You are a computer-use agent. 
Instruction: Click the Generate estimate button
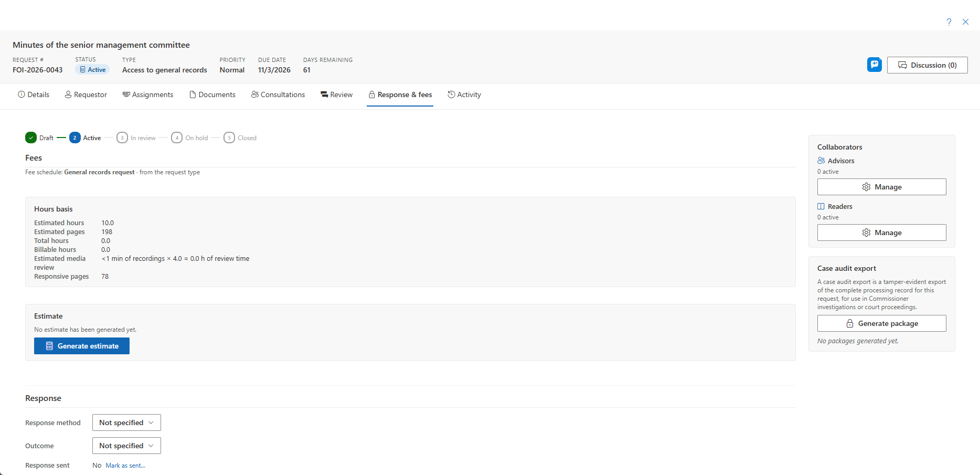(x=82, y=346)
